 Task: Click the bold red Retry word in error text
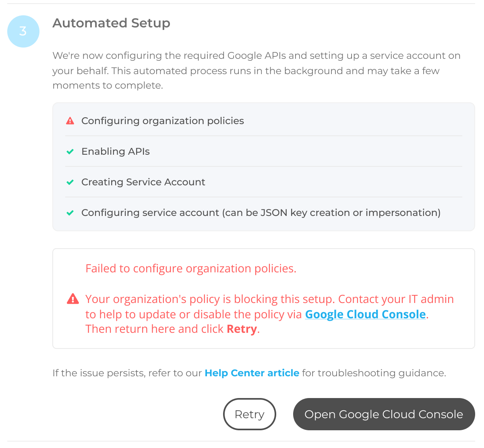tap(242, 329)
